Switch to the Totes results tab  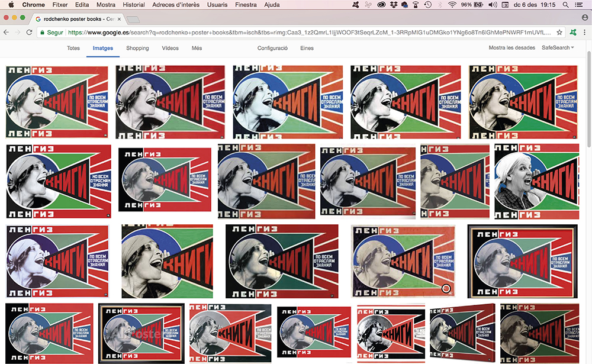pos(73,48)
